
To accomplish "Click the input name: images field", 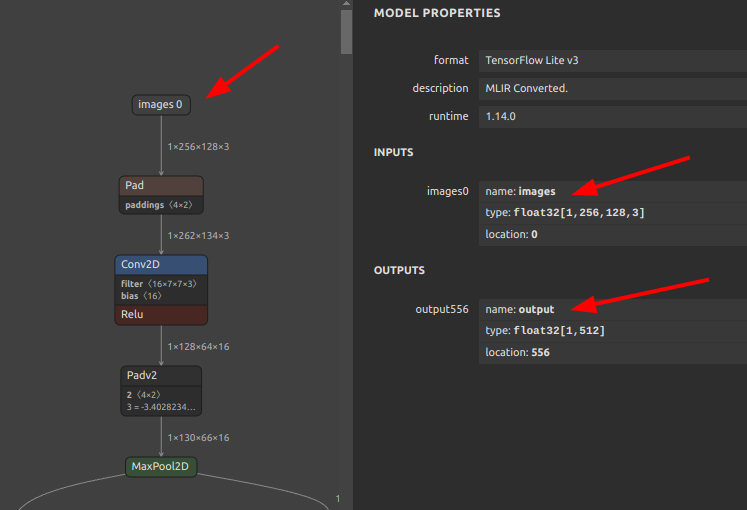I will pos(612,191).
